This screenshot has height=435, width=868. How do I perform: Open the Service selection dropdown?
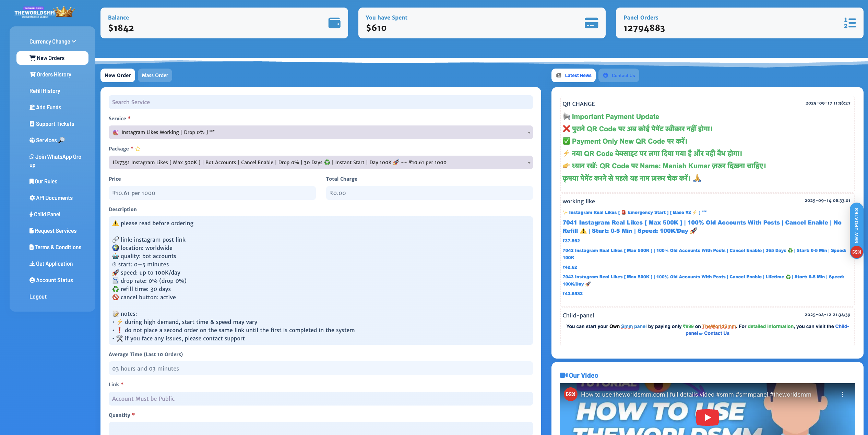(320, 132)
